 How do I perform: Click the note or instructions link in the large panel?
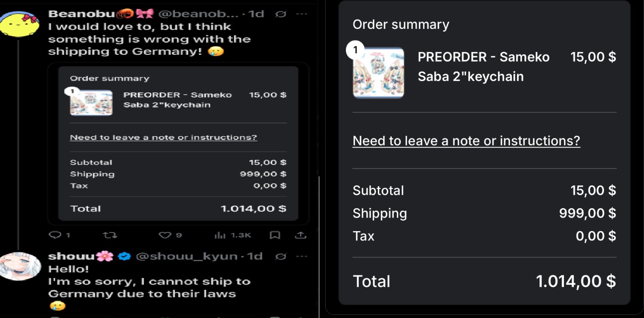pyautogui.click(x=466, y=141)
